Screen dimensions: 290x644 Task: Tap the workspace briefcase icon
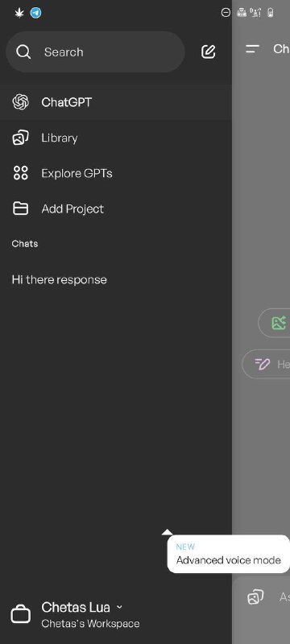(x=20, y=615)
